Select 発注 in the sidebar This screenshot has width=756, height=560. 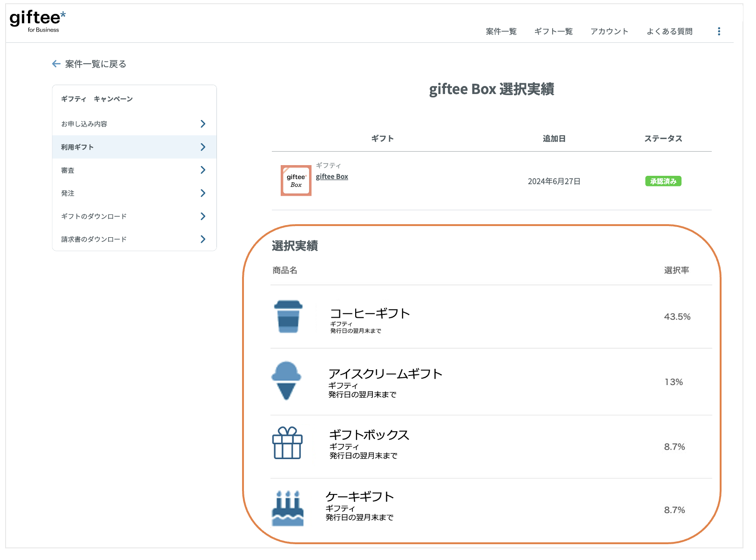135,193
